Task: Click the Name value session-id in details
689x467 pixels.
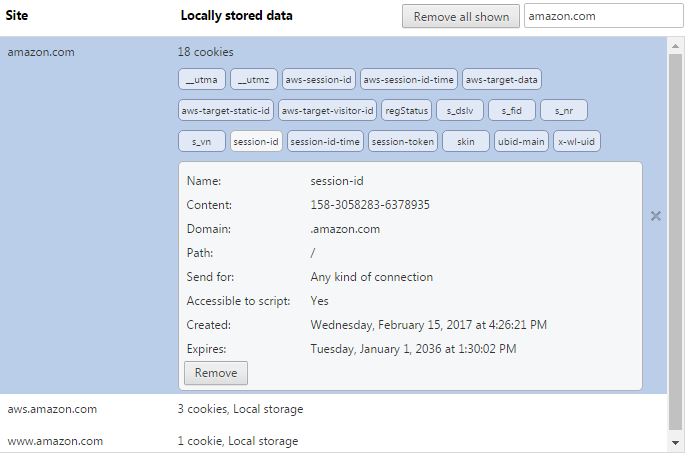Action: [x=337, y=181]
